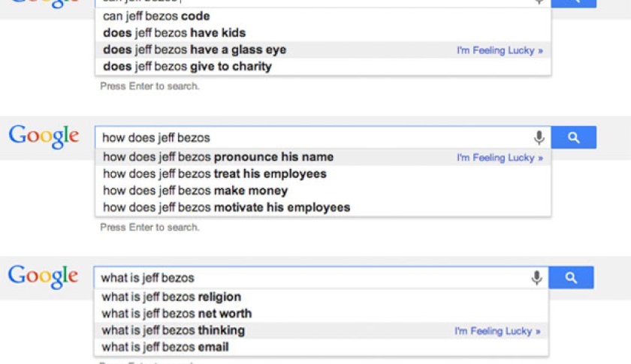This screenshot has width=631, height=364.
Task: Click microphone icon in "how does jeff bezos" search
Action: (539, 138)
